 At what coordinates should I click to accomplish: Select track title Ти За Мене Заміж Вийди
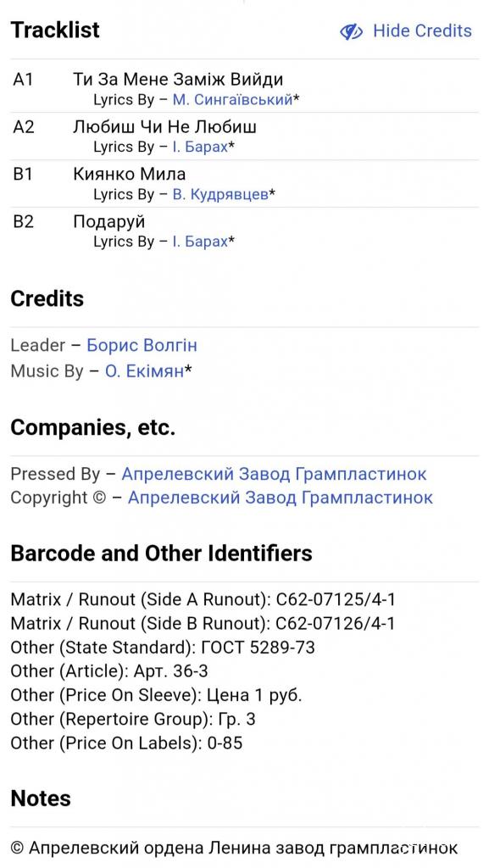178,79
